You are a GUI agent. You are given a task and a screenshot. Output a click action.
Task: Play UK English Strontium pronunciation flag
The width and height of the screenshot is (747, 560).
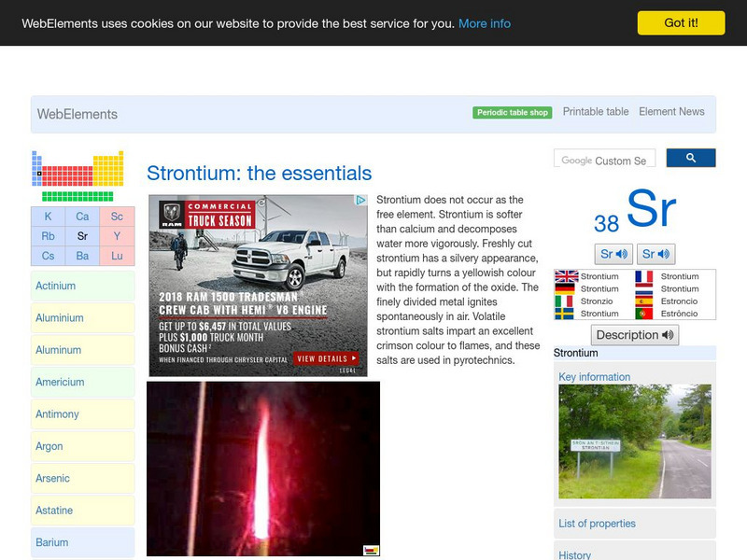tap(567, 276)
